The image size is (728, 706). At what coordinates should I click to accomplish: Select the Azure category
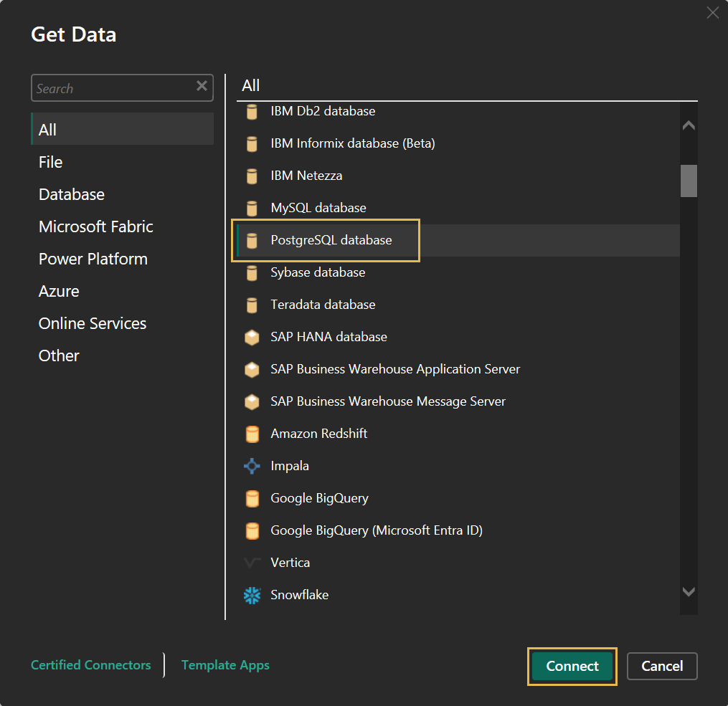pyautogui.click(x=123, y=291)
